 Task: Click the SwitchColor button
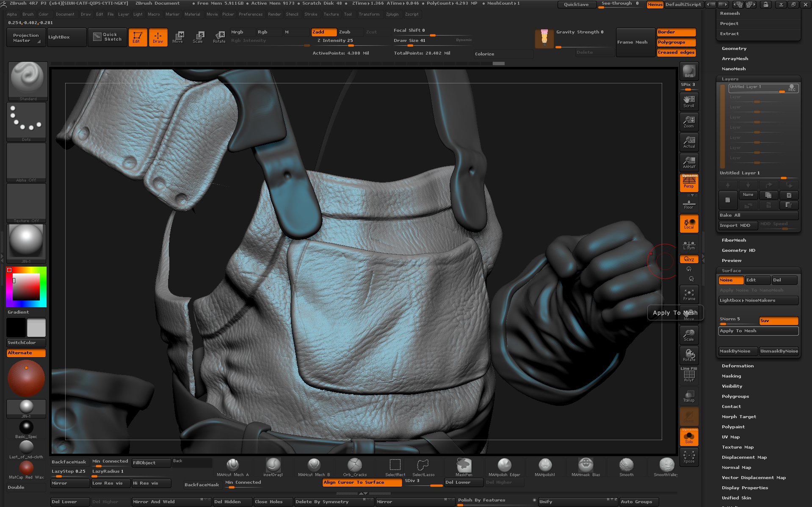pyautogui.click(x=26, y=343)
